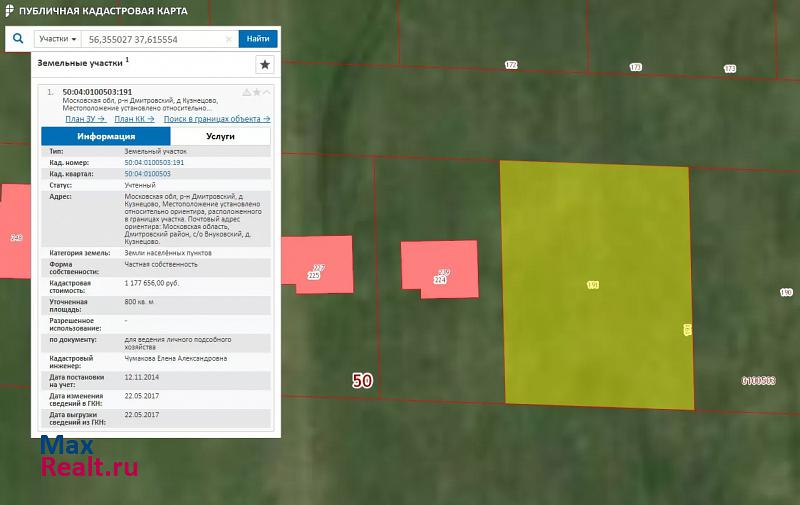Click Поиск в границах объекта link

217,119
